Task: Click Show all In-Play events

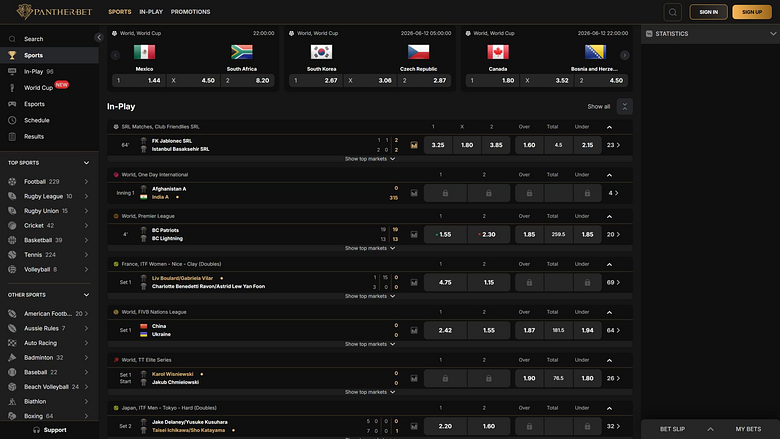Action: pos(598,106)
